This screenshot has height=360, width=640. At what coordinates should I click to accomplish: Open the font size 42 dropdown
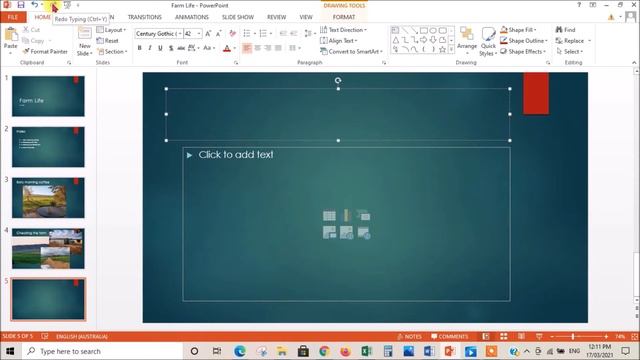(x=199, y=34)
